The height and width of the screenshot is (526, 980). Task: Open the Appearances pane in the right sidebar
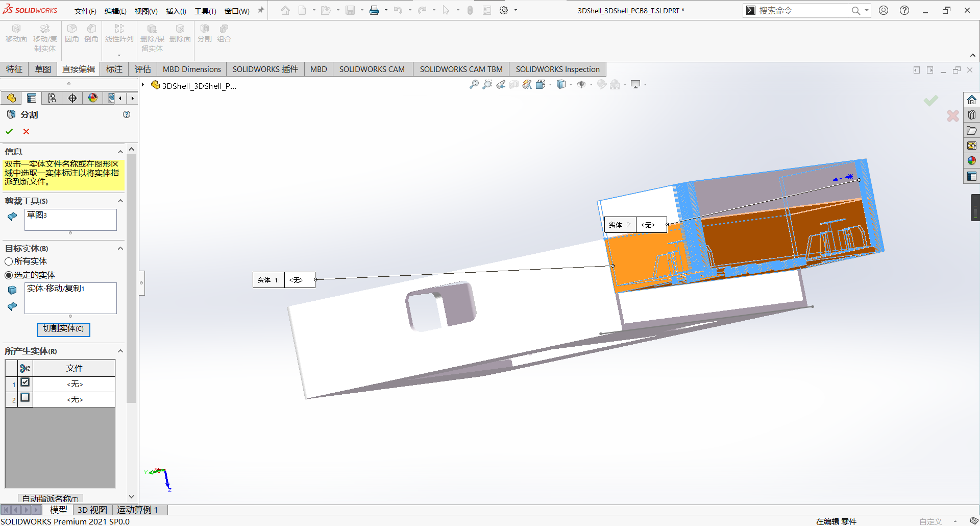tap(972, 161)
